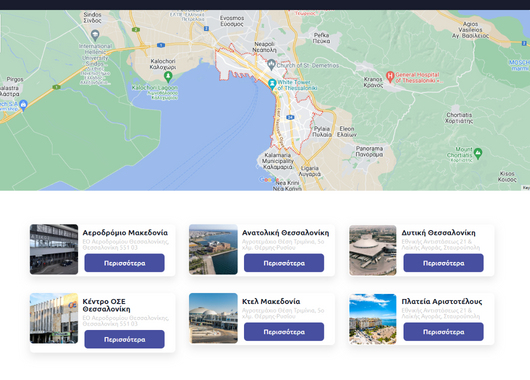
Task: Select the Mount Chortiatis green mountain marker
Action: (478, 153)
